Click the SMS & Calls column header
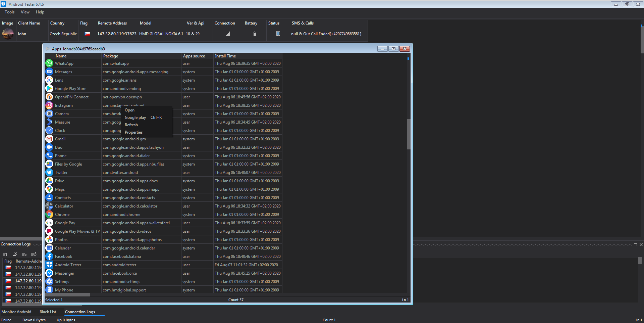 pyautogui.click(x=329, y=23)
